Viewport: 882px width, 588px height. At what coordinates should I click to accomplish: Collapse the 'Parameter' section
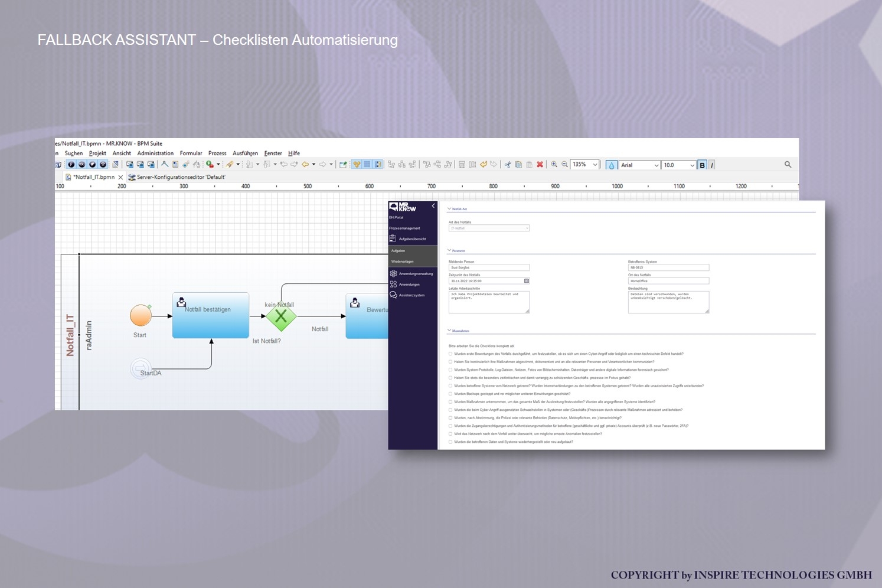pyautogui.click(x=449, y=250)
